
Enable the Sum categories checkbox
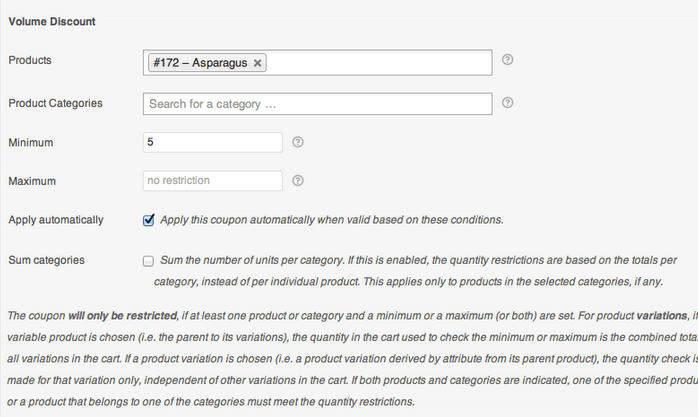(148, 261)
